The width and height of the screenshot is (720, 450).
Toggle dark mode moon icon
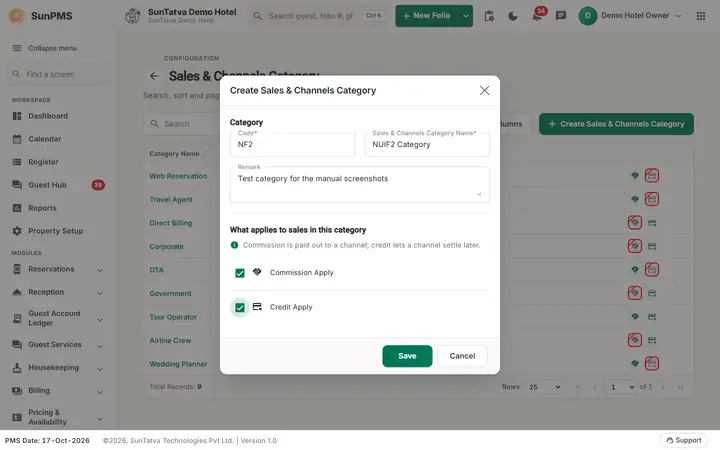512,16
